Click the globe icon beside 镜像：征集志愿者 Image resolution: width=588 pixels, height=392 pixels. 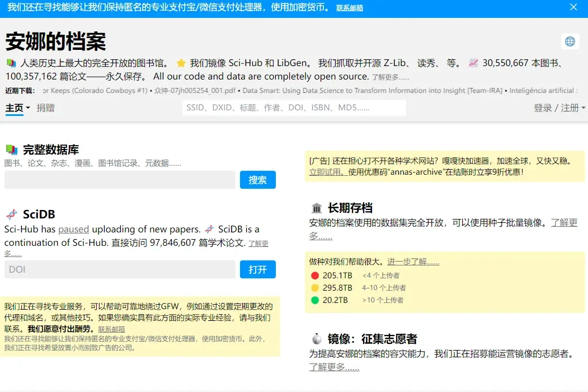(317, 339)
